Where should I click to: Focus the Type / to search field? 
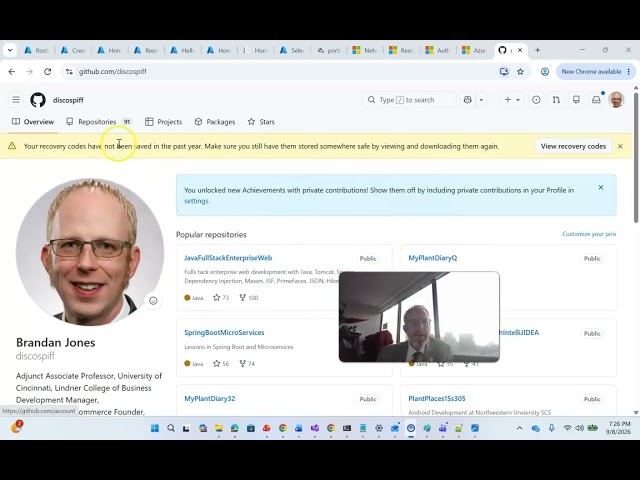(x=409, y=100)
